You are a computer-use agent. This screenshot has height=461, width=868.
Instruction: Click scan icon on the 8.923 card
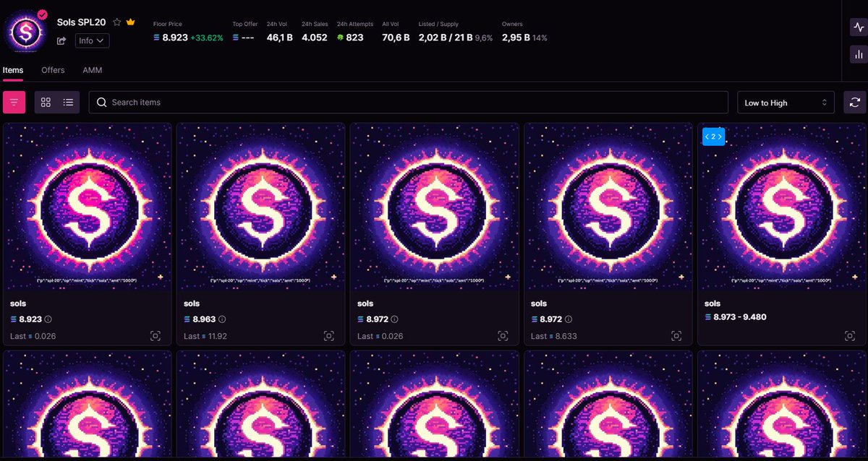[x=156, y=336]
